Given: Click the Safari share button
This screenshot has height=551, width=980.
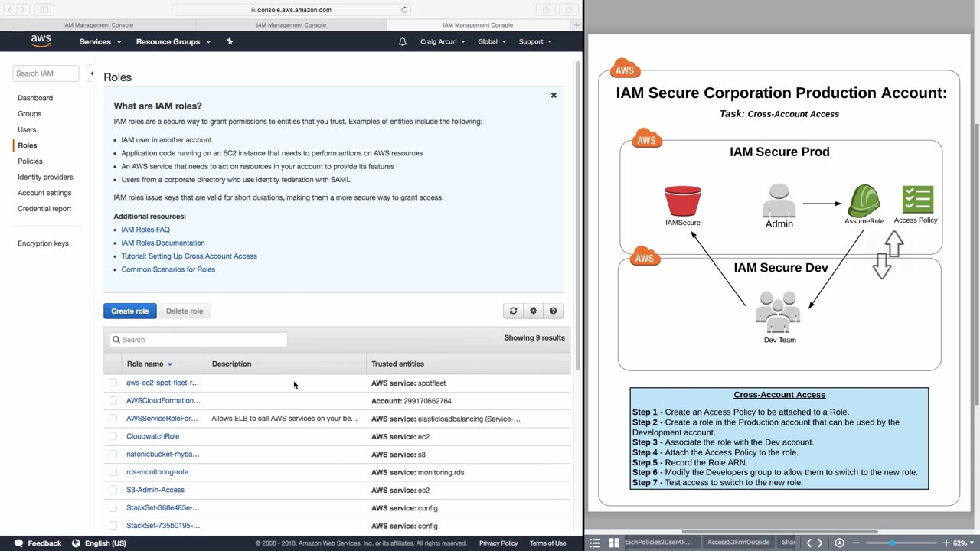Looking at the screenshot, I should tap(546, 9).
